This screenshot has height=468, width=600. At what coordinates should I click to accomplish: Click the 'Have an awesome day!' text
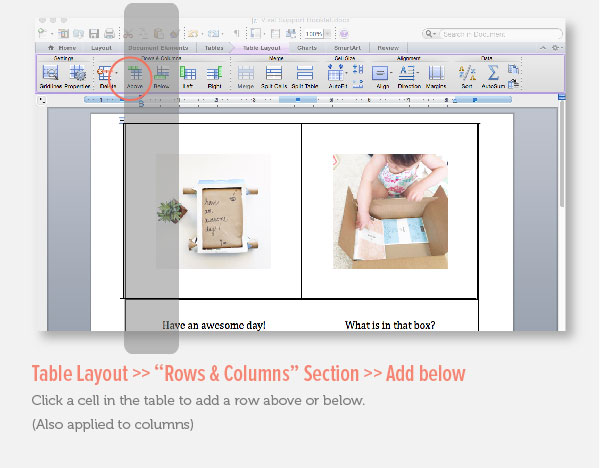214,325
